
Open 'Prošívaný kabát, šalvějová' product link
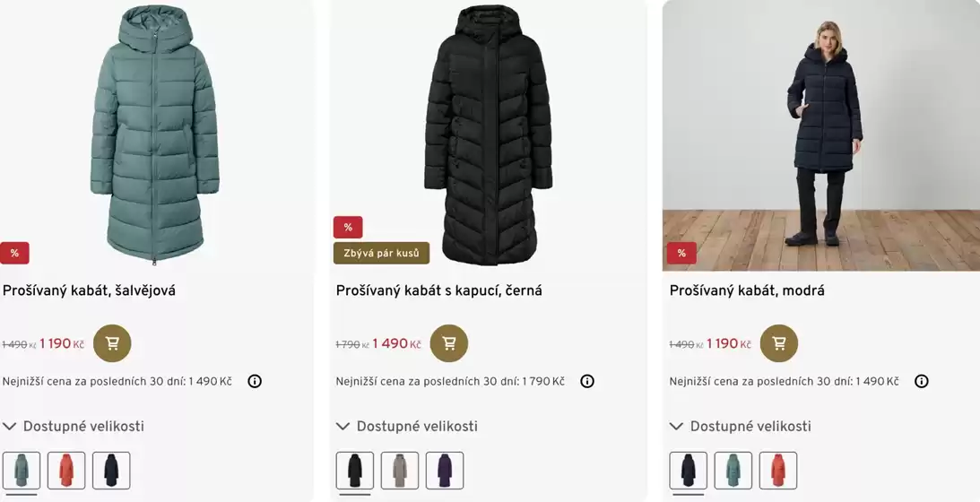coord(89,290)
